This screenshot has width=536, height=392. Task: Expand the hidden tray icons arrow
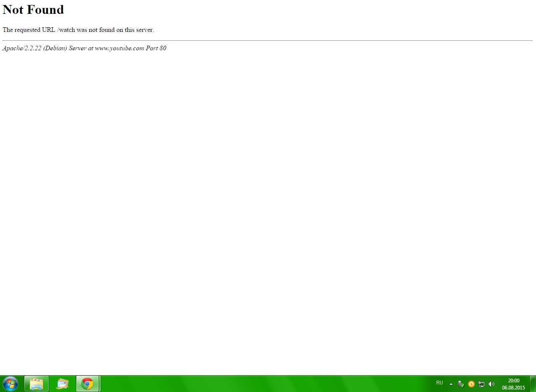451,384
